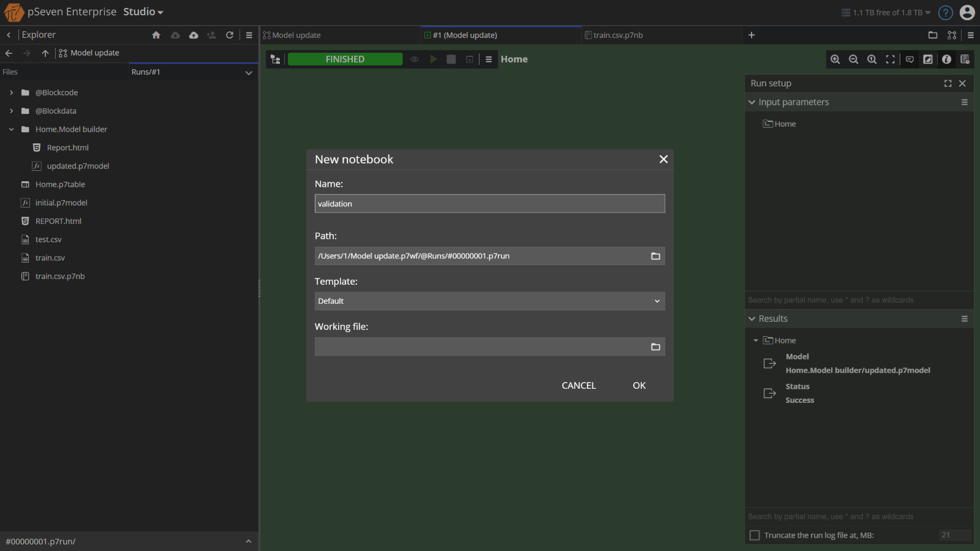Viewport: 980px width, 551px height.
Task: Expand the @Blockdata folder
Action: pos(11,111)
